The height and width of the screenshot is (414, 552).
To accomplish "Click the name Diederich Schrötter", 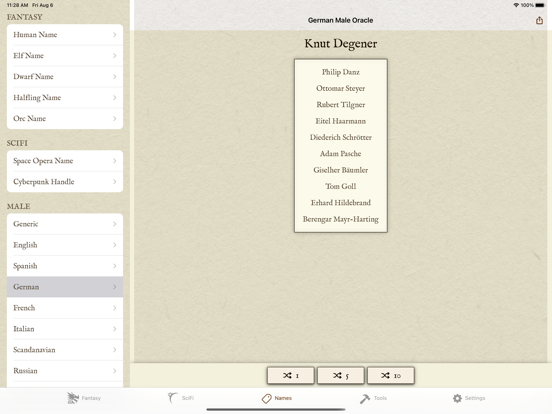I will pos(341,137).
